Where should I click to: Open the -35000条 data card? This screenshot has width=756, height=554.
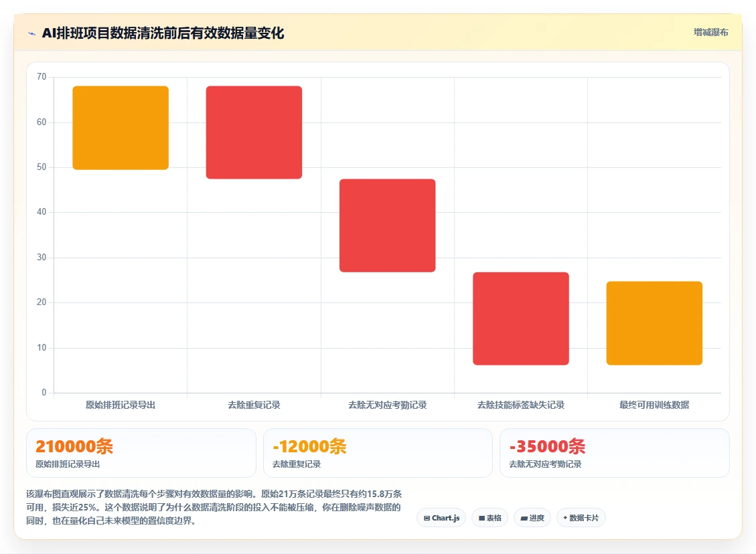(x=615, y=453)
